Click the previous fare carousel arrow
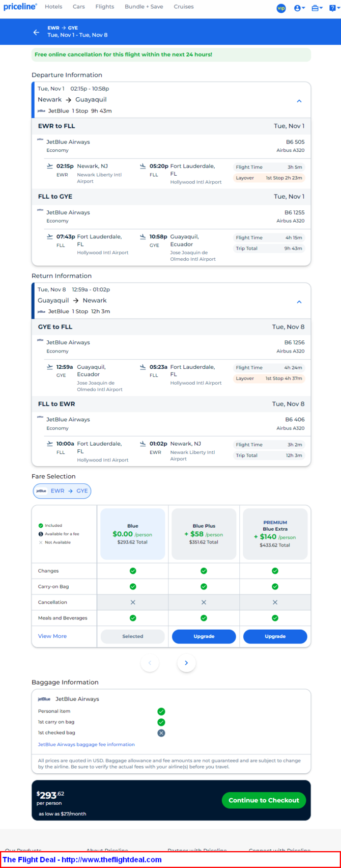 [150, 663]
